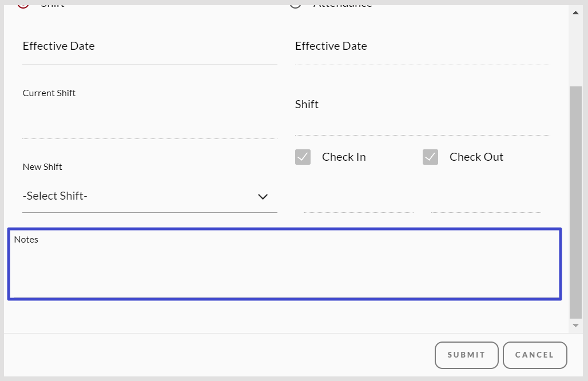Click the time field below Check In
This screenshot has height=381, width=588.
pos(358,203)
